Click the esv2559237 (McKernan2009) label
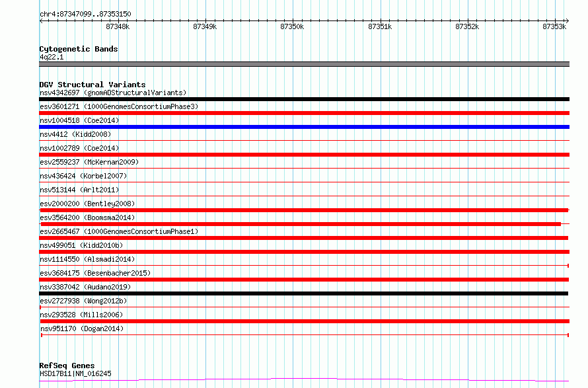588x388 pixels. tap(89, 162)
